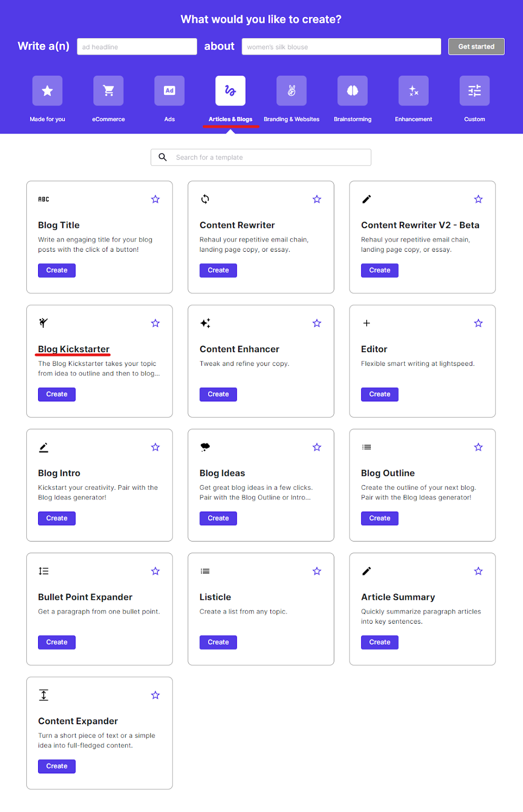The height and width of the screenshot is (812, 523).
Task: Click the Blog Kickstarter title link
Action: tap(74, 349)
